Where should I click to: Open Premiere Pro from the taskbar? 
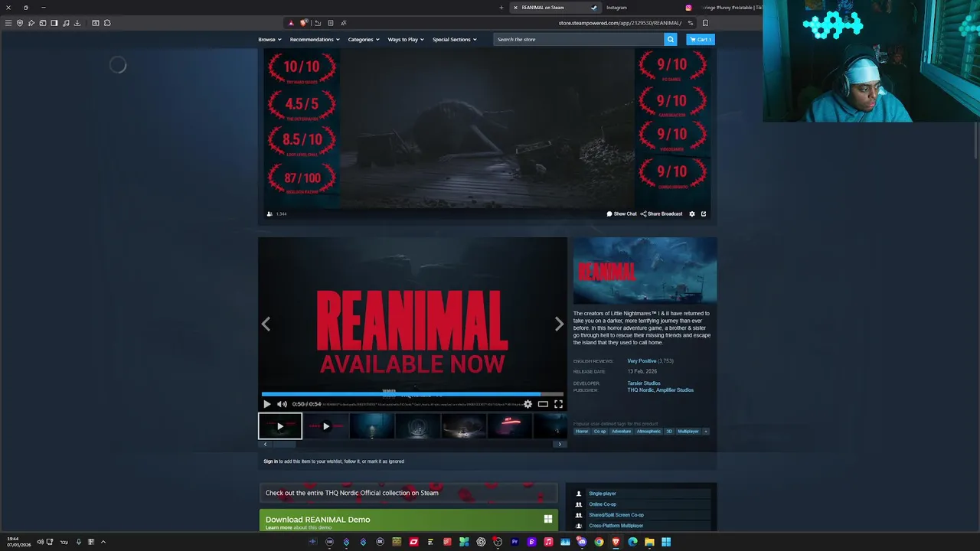point(514,542)
